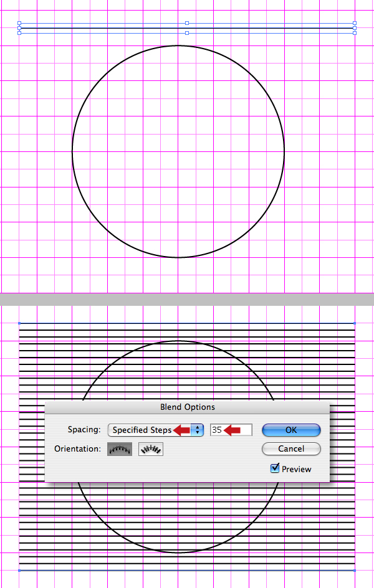Click the right-middle anchor of selected line
The image size is (374, 588).
(355, 28)
